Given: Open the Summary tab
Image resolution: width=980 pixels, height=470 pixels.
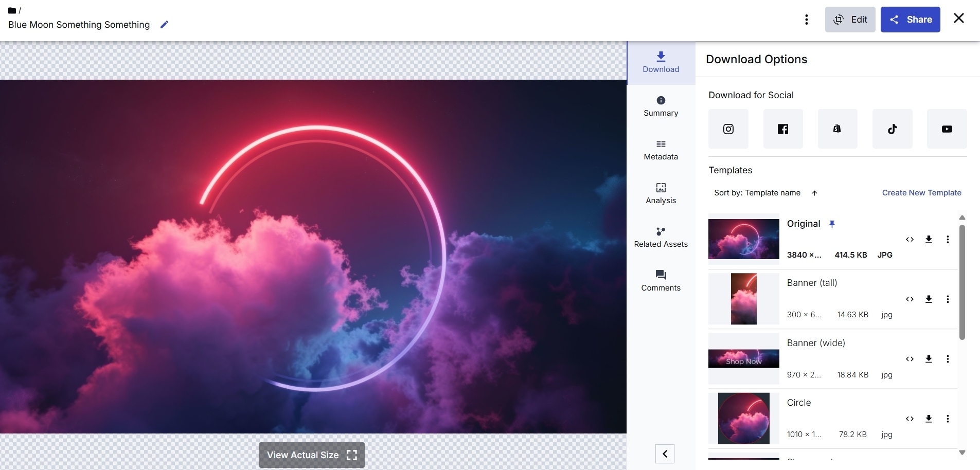Looking at the screenshot, I should [661, 106].
